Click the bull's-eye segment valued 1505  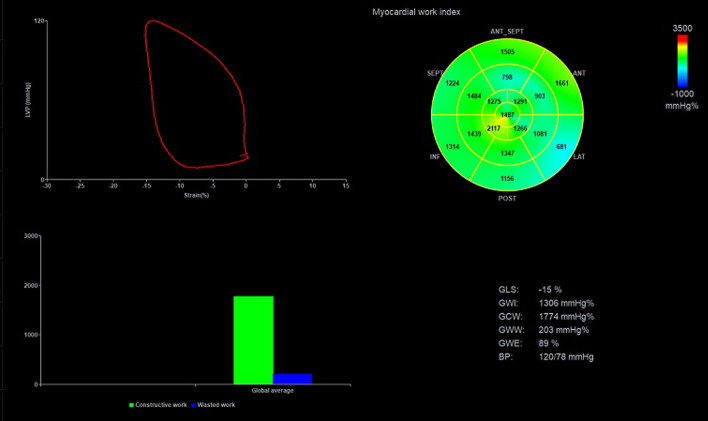(x=507, y=52)
